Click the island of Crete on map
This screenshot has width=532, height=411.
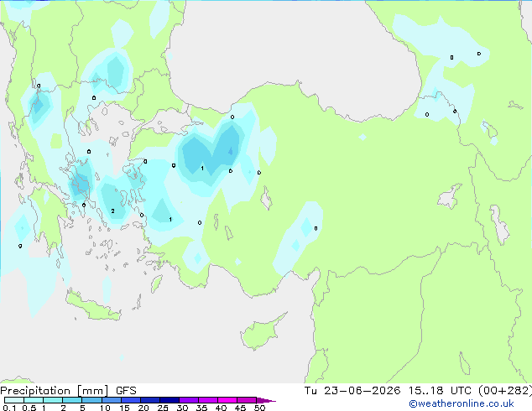coord(93,306)
